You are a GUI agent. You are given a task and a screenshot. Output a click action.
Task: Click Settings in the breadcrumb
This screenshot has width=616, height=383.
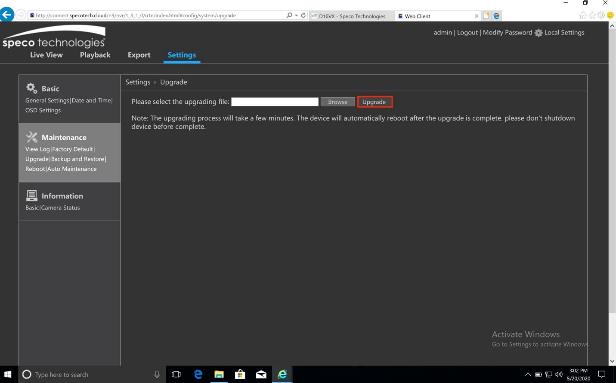[x=138, y=82]
